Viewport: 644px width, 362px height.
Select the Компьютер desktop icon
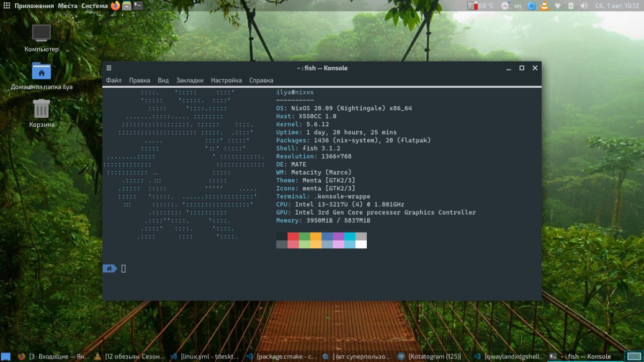click(41, 38)
